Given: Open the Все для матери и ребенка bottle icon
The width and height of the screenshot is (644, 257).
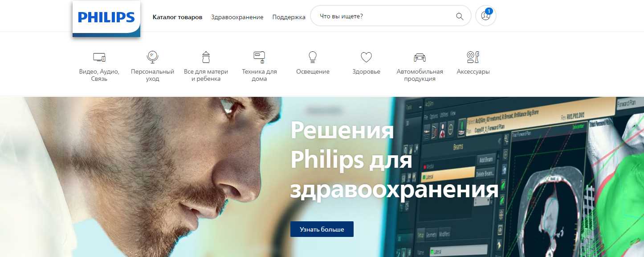Looking at the screenshot, I should [x=206, y=57].
